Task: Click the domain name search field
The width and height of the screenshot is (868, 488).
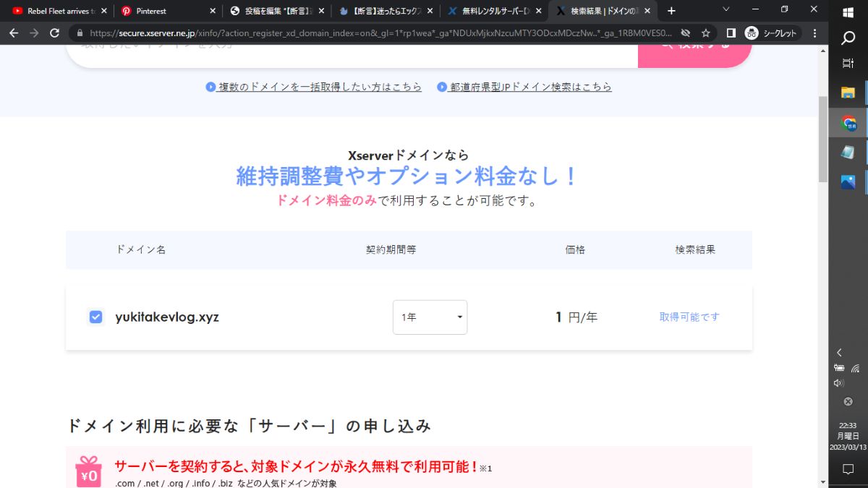Action: (352, 56)
